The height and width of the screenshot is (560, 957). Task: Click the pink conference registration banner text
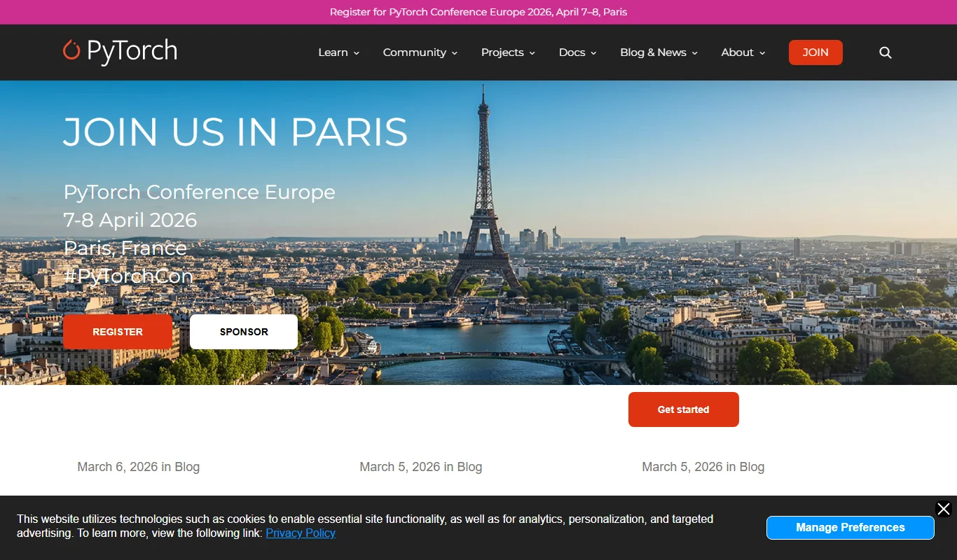[x=478, y=12]
